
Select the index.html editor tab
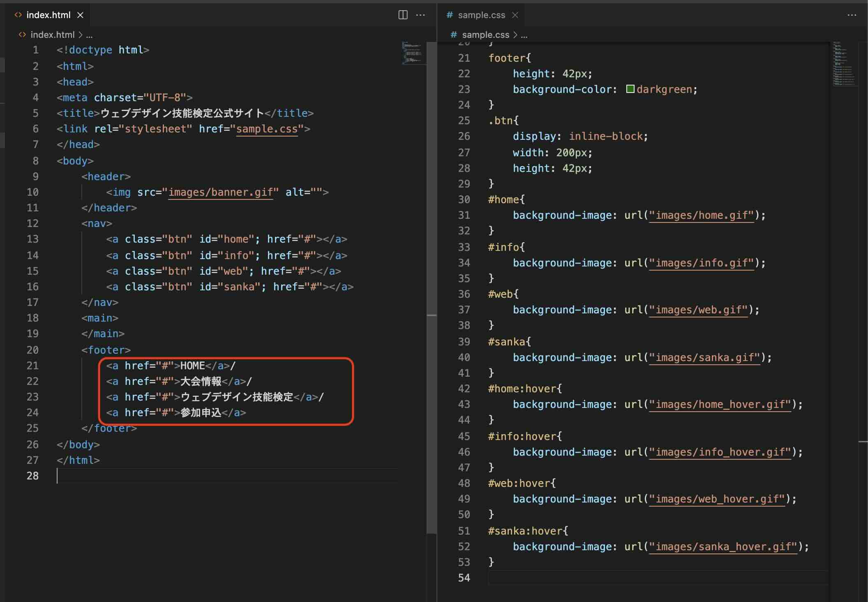(48, 15)
